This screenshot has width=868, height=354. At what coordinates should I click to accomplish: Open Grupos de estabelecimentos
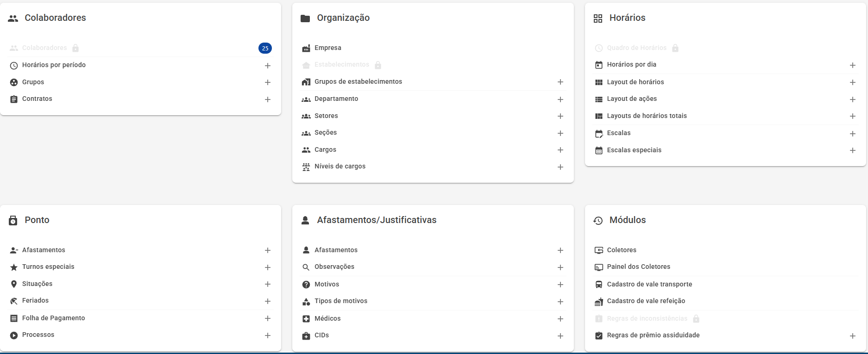(358, 81)
